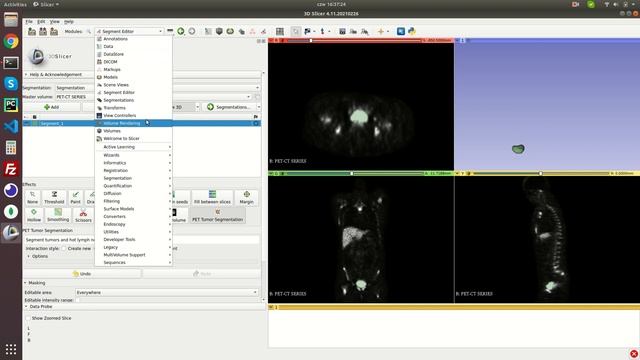The height and width of the screenshot is (360, 640).
Task: Select None effect tool
Action: (x=33, y=198)
